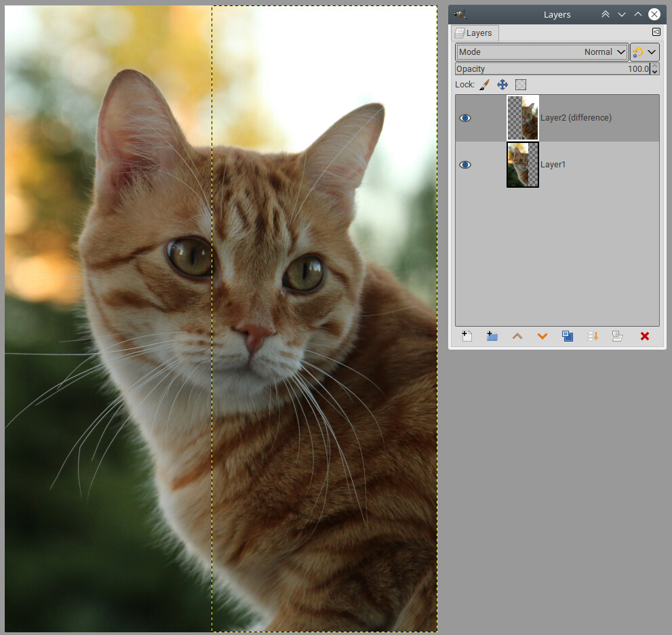Lower the selected layer

542,336
